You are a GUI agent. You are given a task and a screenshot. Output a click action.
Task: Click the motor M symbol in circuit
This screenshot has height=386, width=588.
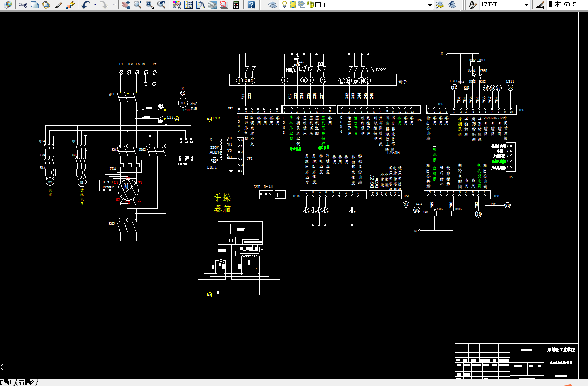pos(128,190)
